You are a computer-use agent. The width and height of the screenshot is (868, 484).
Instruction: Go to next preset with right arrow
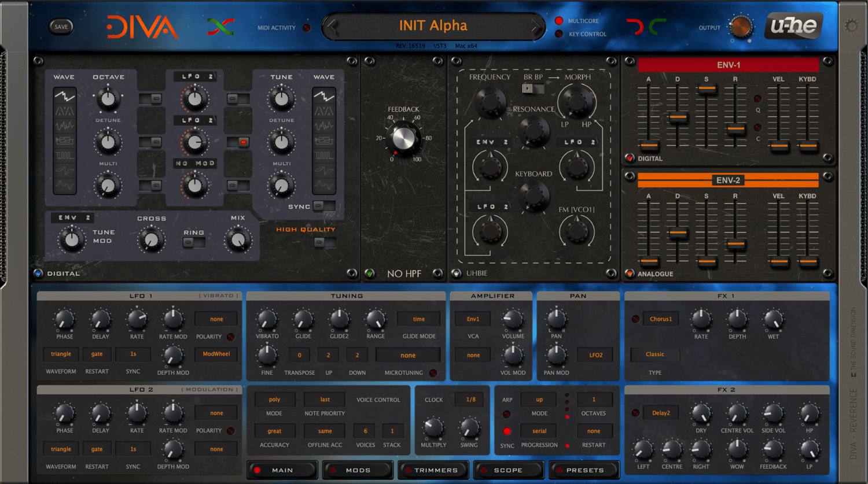coord(536,26)
